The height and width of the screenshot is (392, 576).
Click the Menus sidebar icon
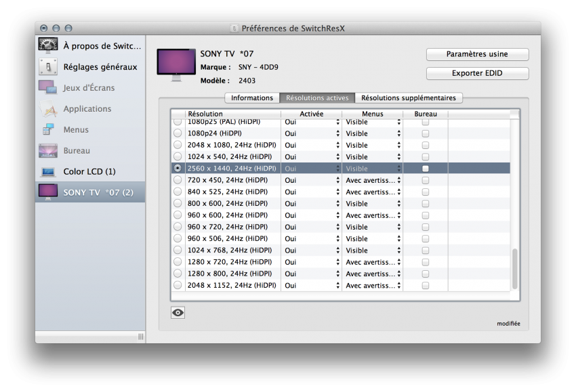tap(48, 129)
